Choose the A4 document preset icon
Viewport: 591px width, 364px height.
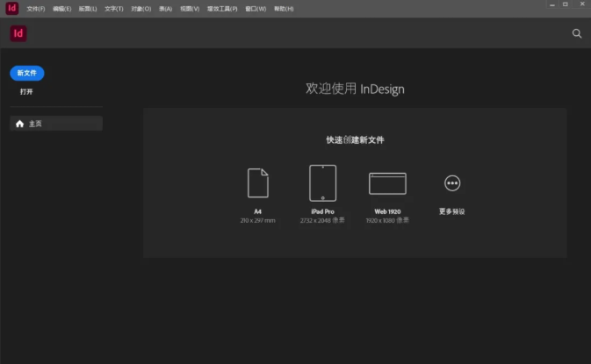click(x=258, y=183)
